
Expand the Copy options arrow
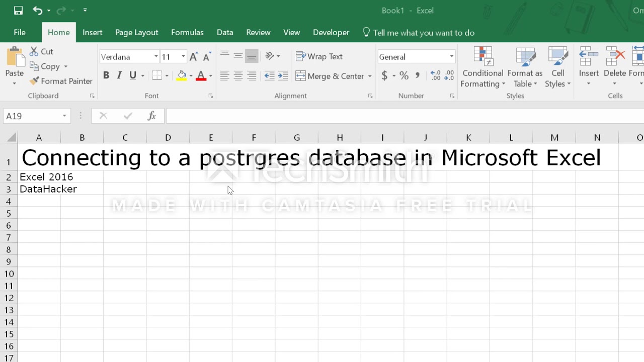(65, 66)
